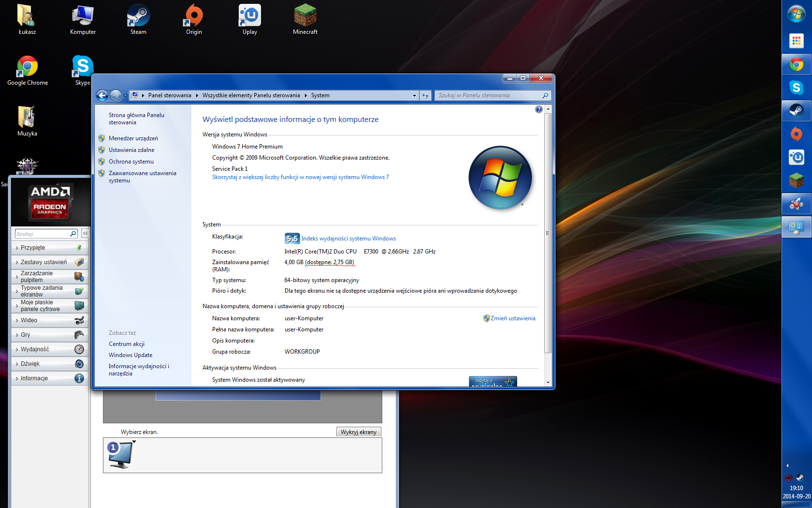This screenshot has height=508, width=812.
Task: Launch the Minecraft desktop shortcut
Action: pyautogui.click(x=305, y=19)
